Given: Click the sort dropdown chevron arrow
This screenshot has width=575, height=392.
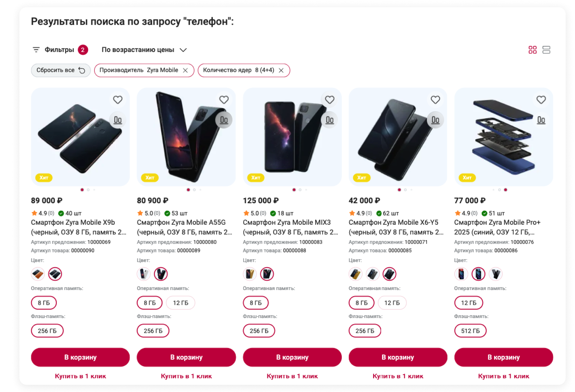Looking at the screenshot, I should pyautogui.click(x=183, y=50).
